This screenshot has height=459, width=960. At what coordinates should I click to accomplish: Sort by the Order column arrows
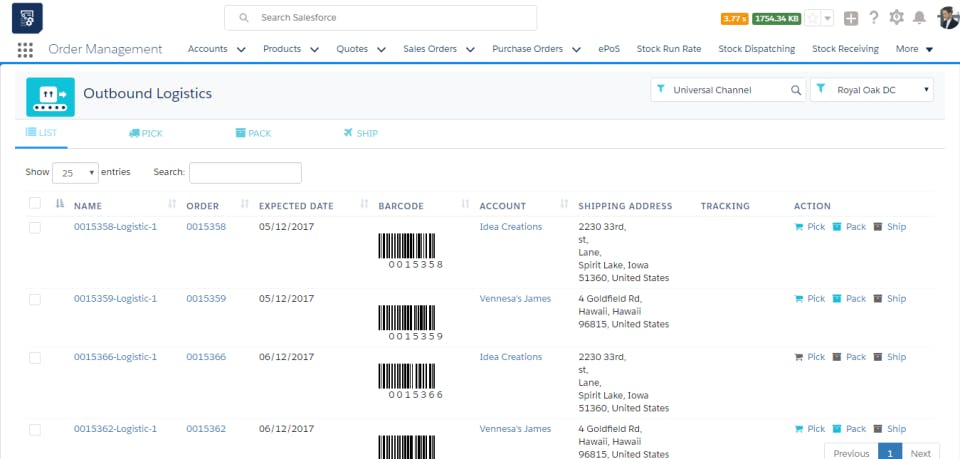tap(245, 204)
